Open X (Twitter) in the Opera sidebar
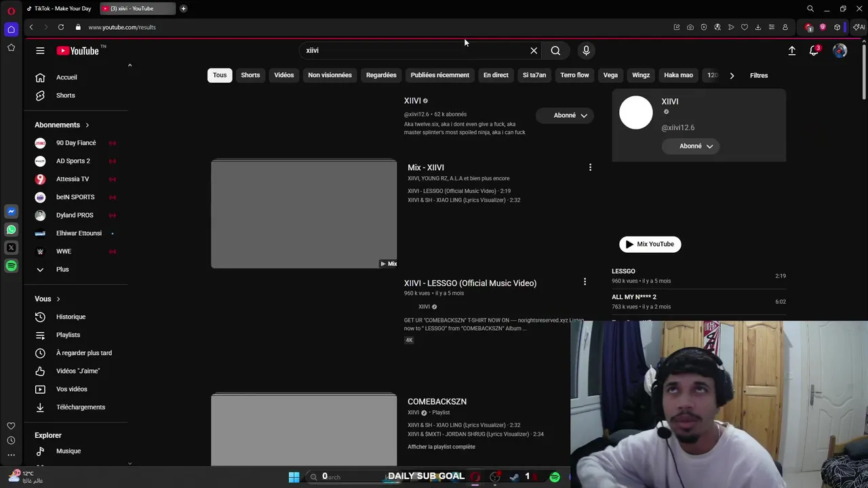The width and height of the screenshot is (868, 488). pyautogui.click(x=11, y=248)
